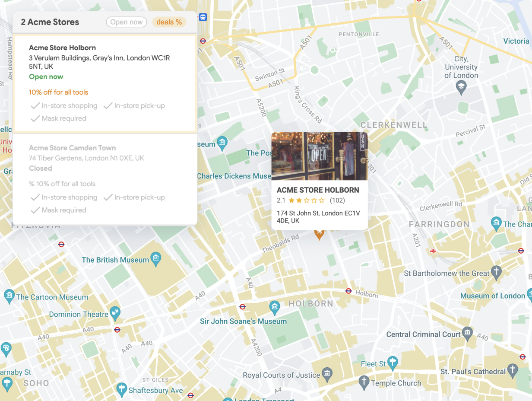The width and height of the screenshot is (532, 401).
Task: Select the Central Criminal Court icon
Action: click(467, 333)
